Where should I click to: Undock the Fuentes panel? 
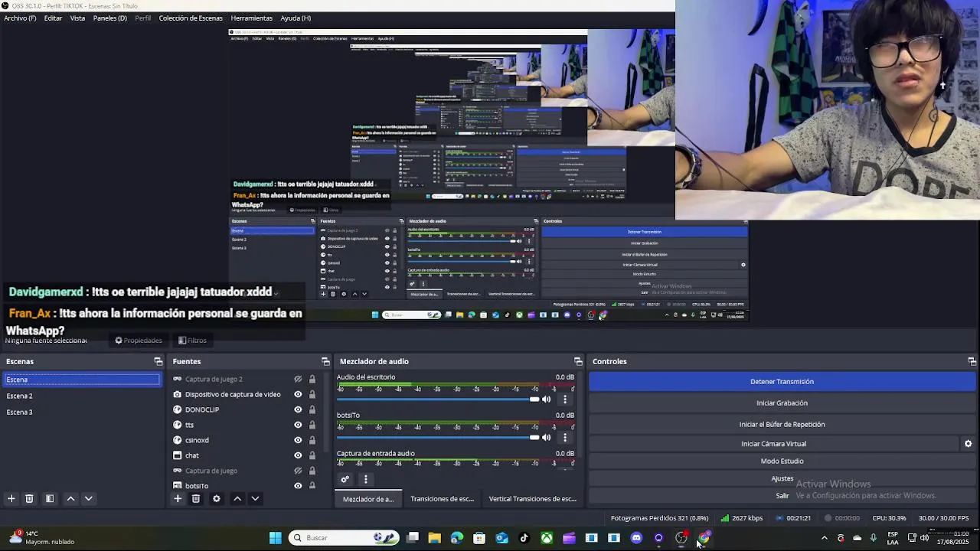325,361
